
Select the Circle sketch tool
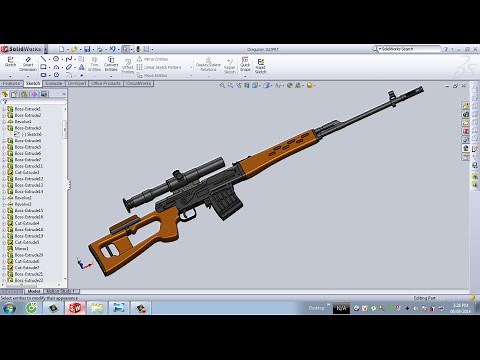tap(56, 59)
